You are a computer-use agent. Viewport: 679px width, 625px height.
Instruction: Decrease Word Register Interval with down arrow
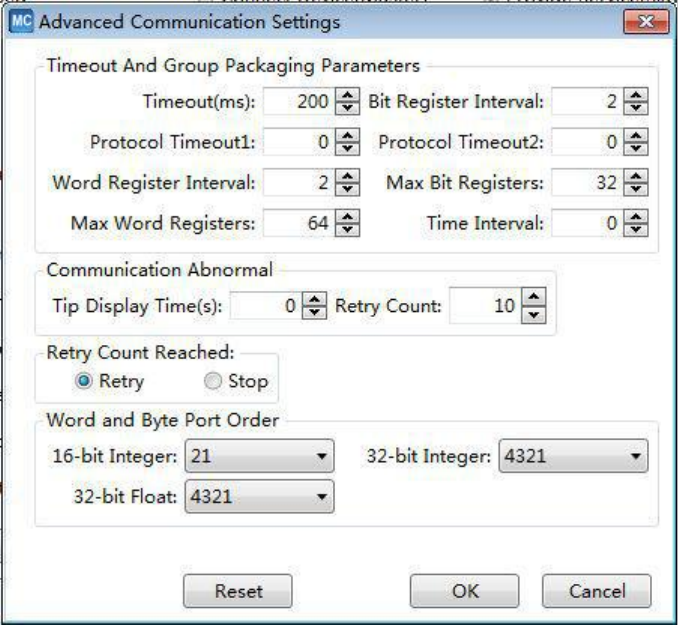345,188
